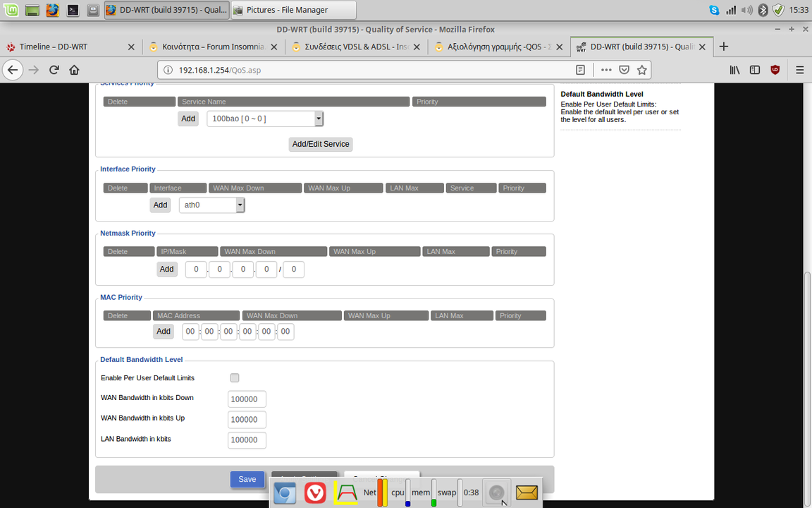The image size is (812, 508).
Task: Click the WAN Bandwidth in kbits Up field
Action: tap(247, 419)
